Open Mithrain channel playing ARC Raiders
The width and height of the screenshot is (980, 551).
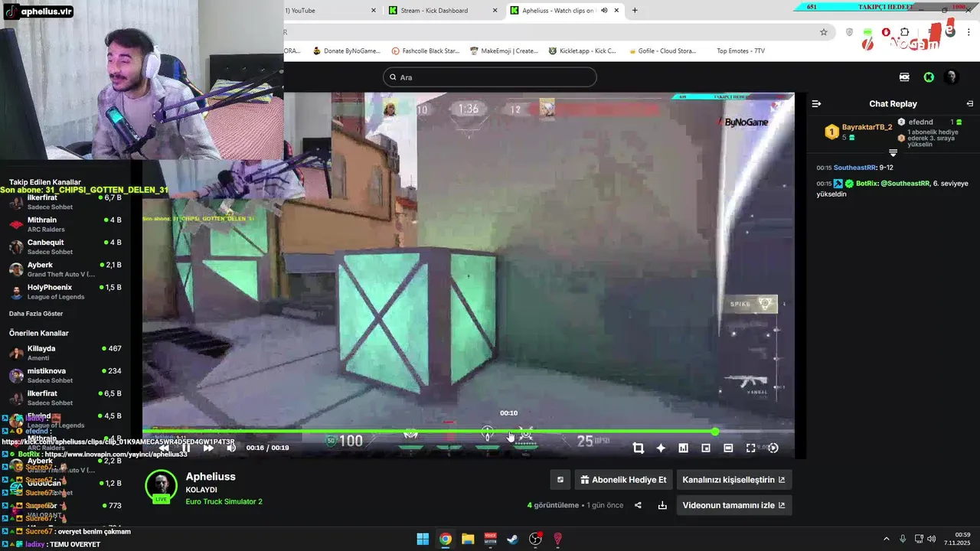[65, 224]
